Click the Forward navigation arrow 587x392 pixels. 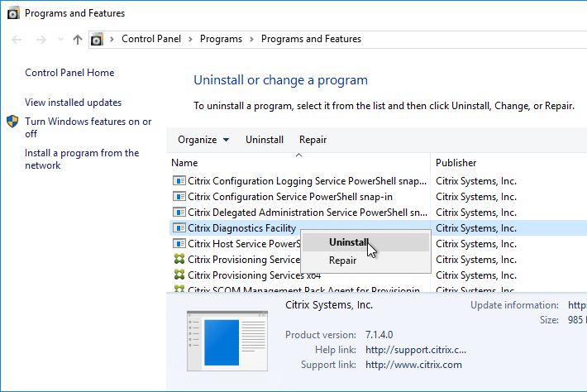click(41, 40)
